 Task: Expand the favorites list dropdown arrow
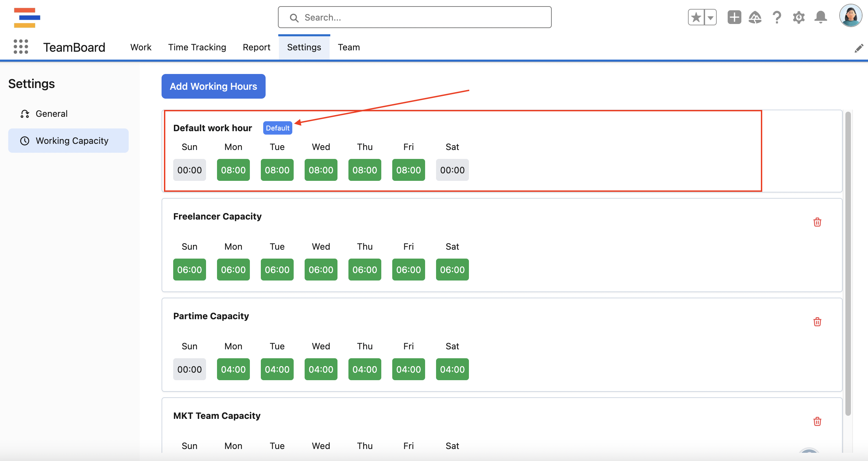click(711, 17)
